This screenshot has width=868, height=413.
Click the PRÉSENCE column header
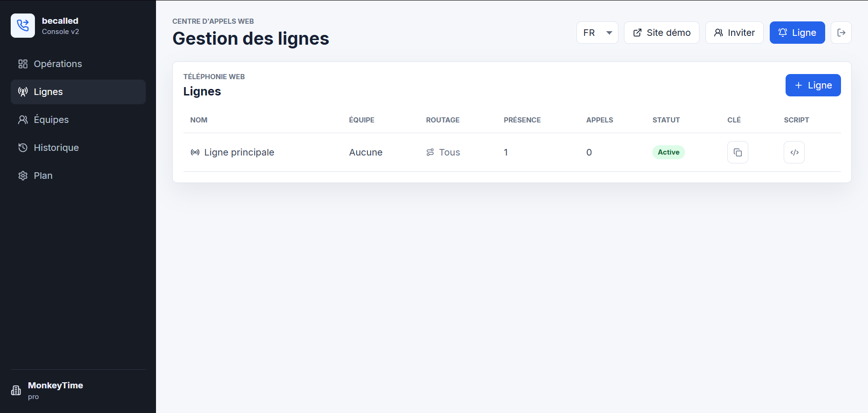coord(522,120)
